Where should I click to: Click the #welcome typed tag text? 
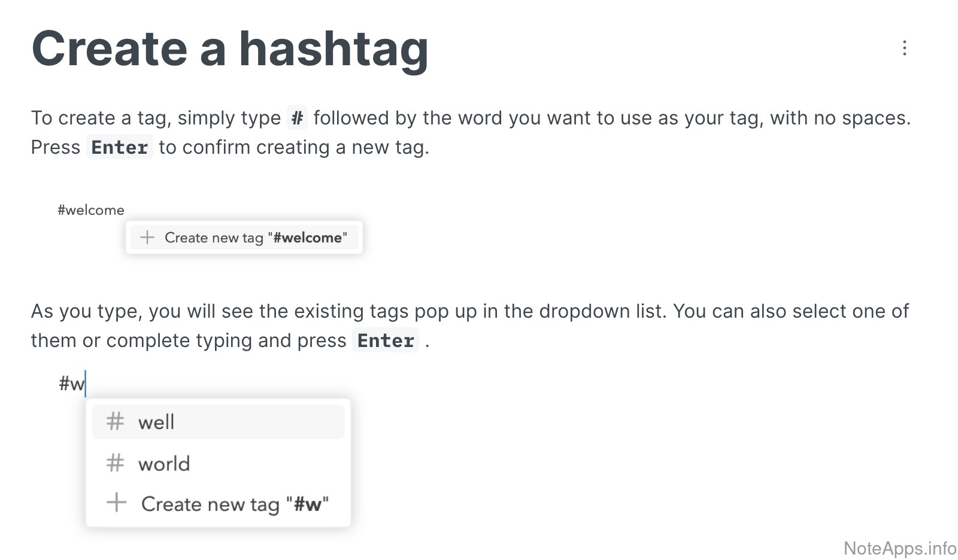(91, 210)
